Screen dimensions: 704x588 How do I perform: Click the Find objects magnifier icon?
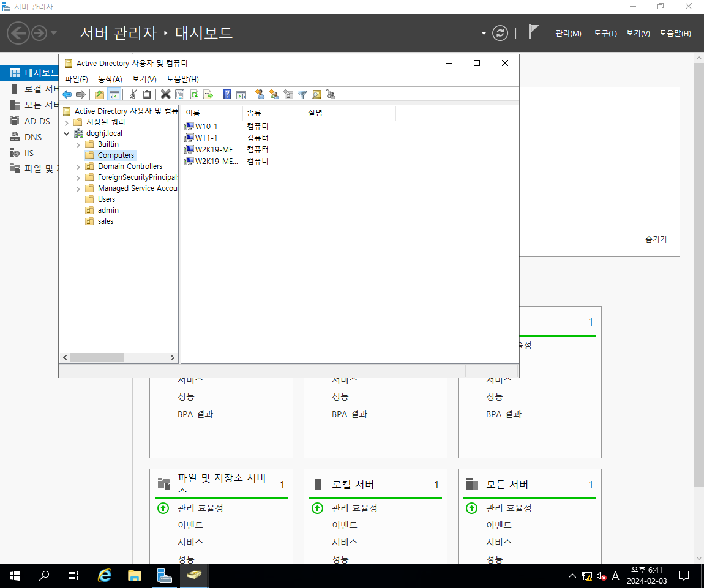click(x=316, y=94)
